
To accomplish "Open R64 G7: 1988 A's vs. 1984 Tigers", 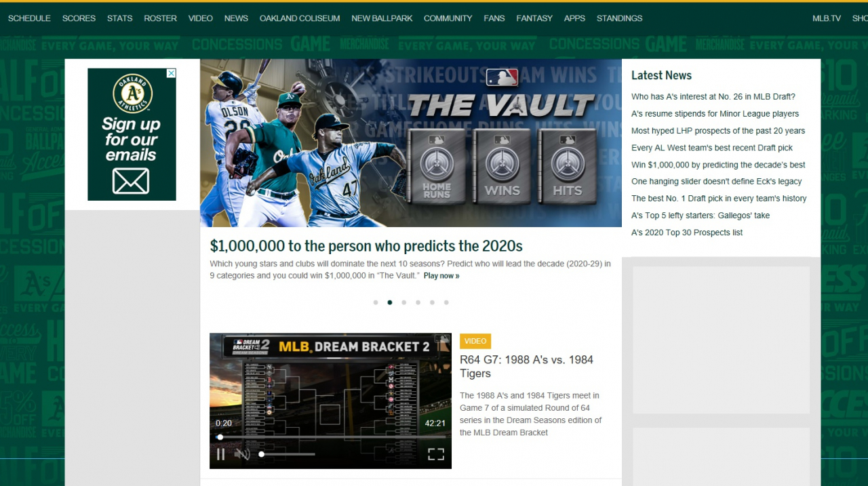I will tap(526, 367).
